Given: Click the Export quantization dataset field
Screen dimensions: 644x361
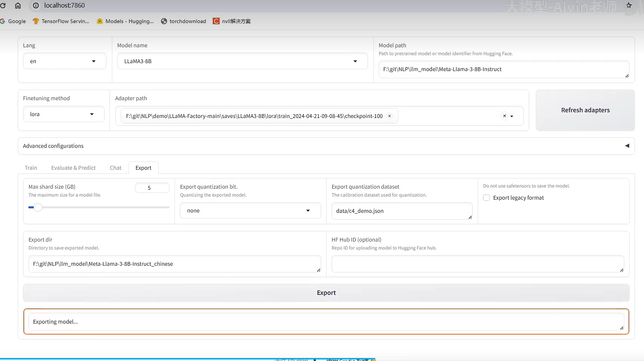Looking at the screenshot, I should (402, 211).
